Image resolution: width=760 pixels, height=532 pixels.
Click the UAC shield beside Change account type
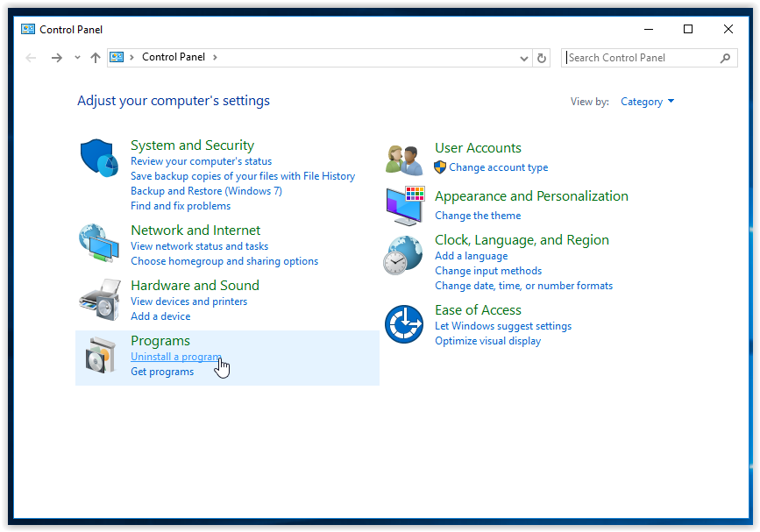pyautogui.click(x=440, y=167)
